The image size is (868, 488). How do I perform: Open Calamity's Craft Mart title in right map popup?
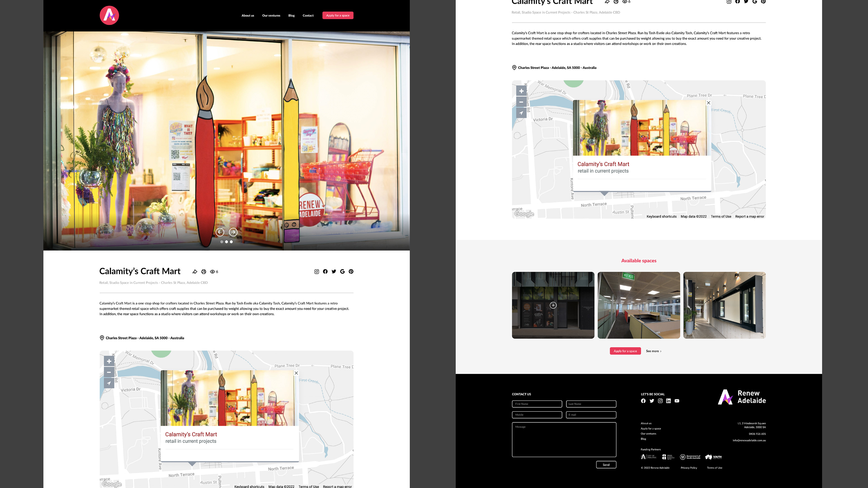[x=603, y=164]
